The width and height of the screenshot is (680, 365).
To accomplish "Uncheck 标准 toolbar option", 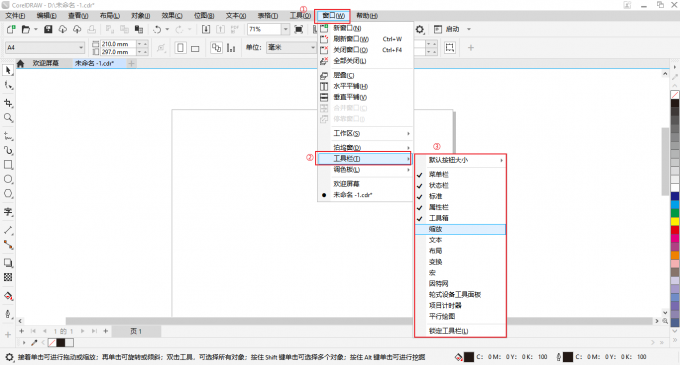I will tap(460, 196).
